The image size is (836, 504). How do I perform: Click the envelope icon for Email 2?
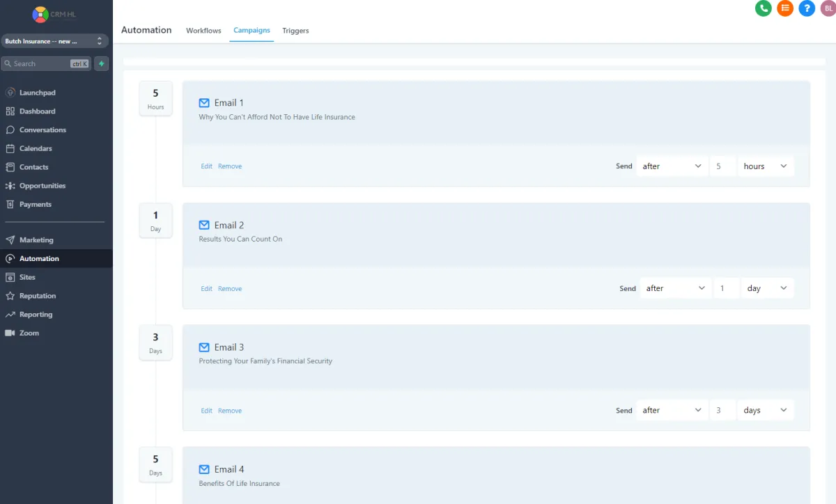(204, 225)
